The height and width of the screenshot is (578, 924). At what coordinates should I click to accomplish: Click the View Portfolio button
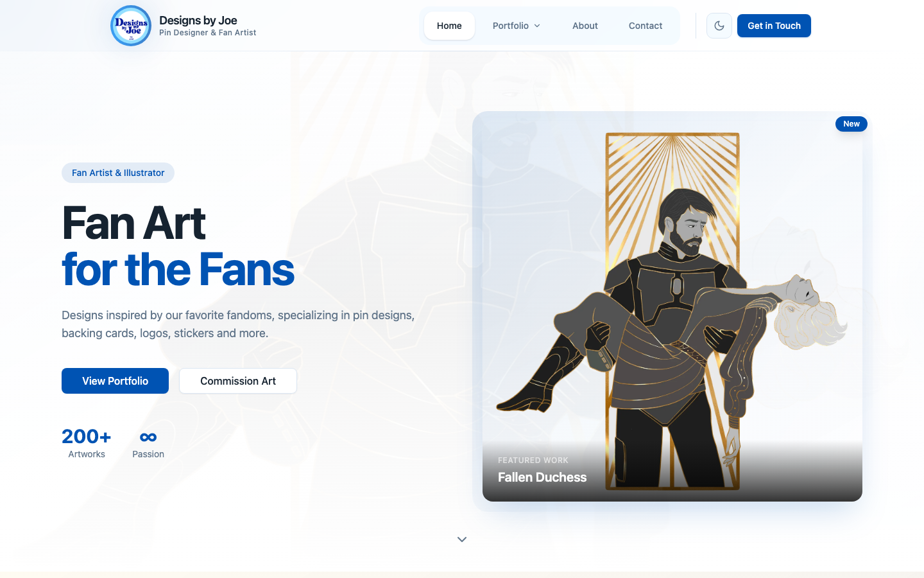click(115, 381)
